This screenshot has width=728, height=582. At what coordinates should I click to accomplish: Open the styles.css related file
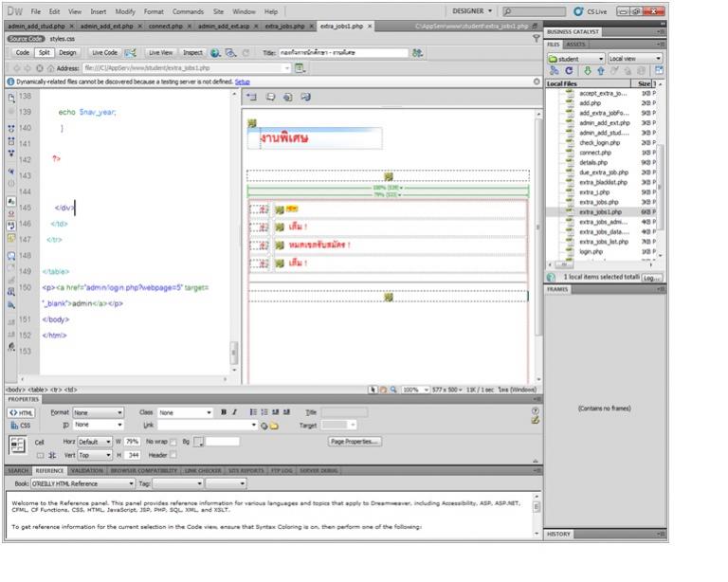(x=63, y=39)
